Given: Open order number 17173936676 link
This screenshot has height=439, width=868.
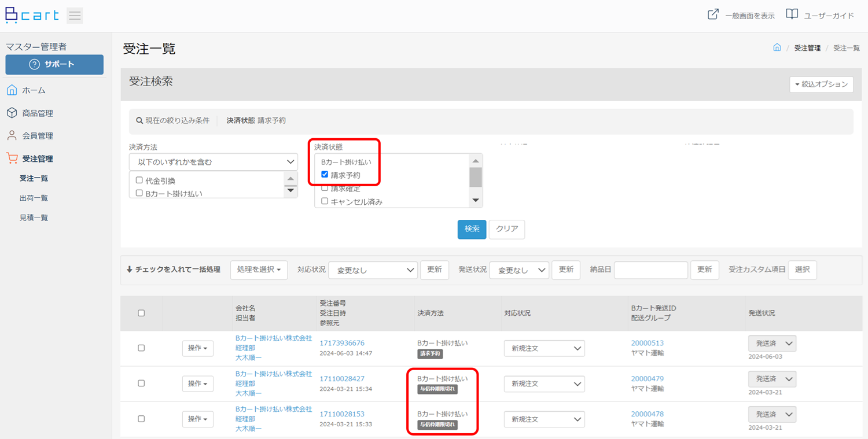Looking at the screenshot, I should pos(342,343).
